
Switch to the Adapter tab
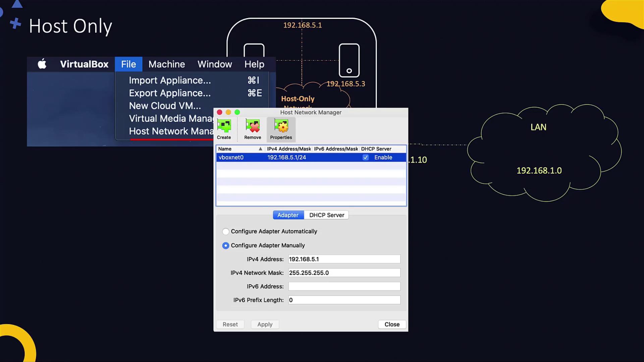(288, 215)
